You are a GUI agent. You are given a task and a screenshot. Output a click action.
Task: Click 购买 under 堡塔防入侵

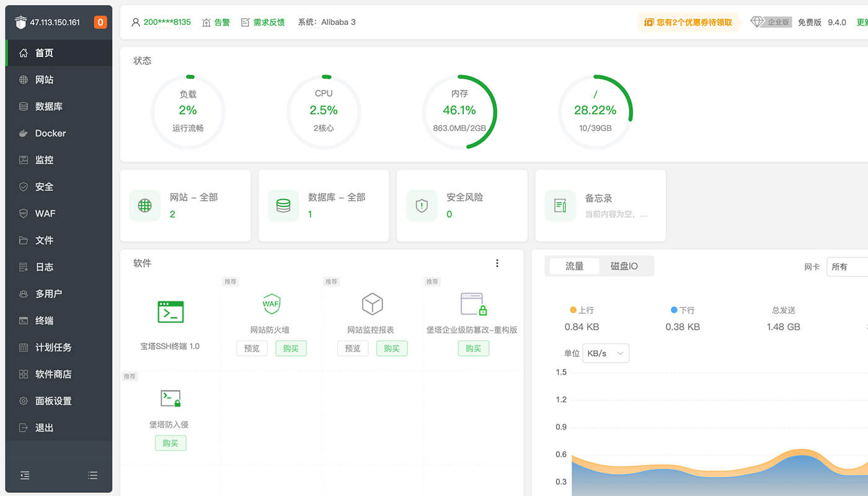pyautogui.click(x=170, y=443)
